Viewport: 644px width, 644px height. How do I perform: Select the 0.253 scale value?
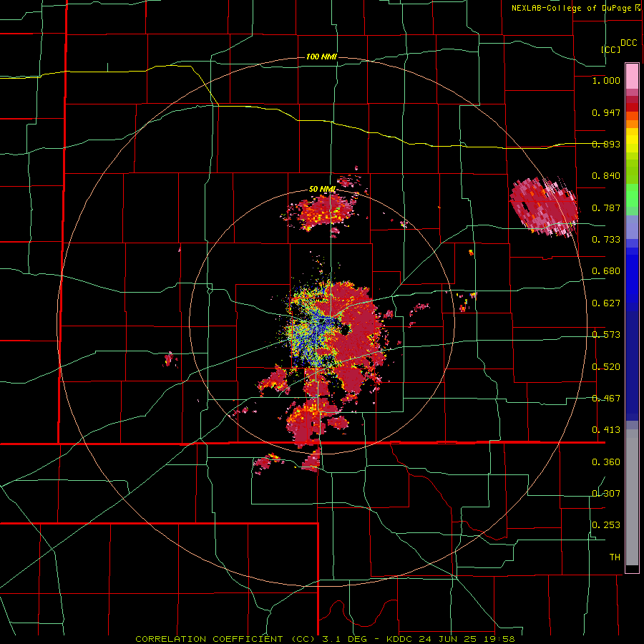[x=606, y=525]
